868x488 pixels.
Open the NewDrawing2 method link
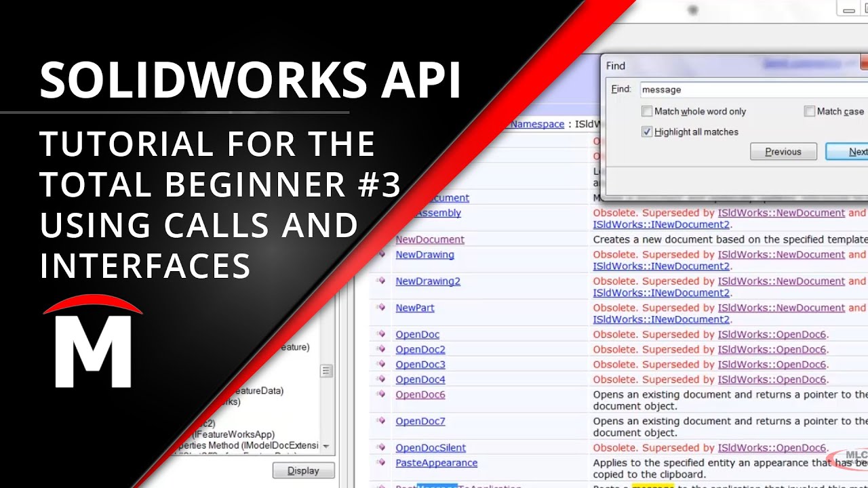point(428,281)
